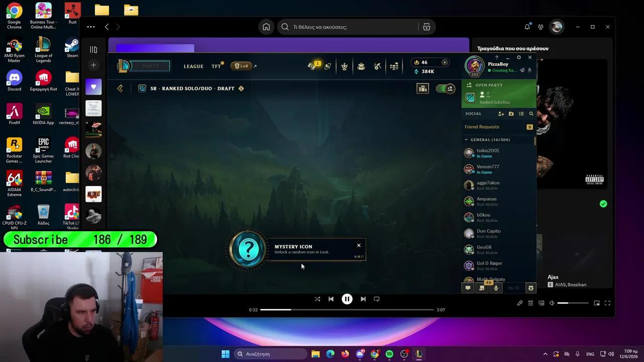
Task: Open the chat bubble icon in League
Action: pos(467,288)
